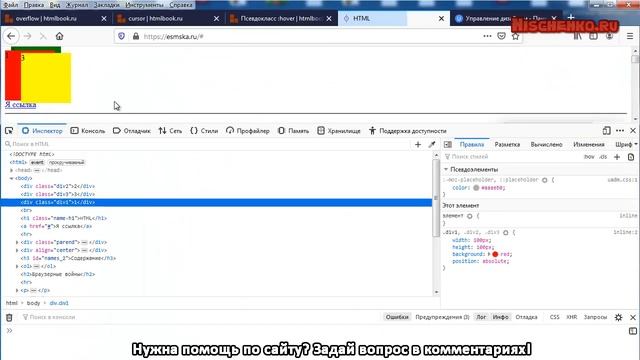
Task: Click the markup panel scrollbar thumb
Action: 436,198
